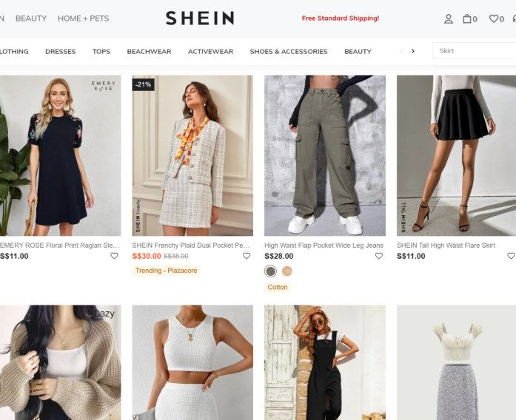Favorite the High Waist Wide Leg Jeans
The width and height of the screenshot is (516, 420).
379,256
